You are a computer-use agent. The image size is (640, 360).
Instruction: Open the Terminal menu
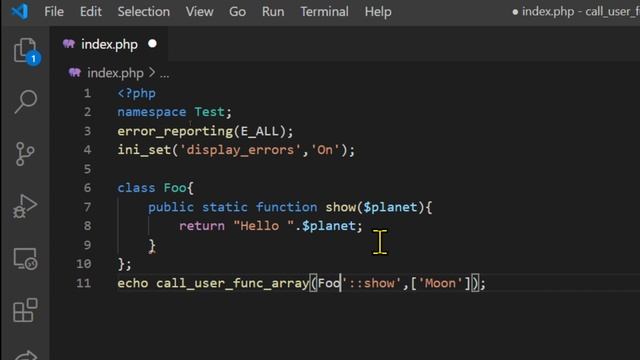(324, 12)
